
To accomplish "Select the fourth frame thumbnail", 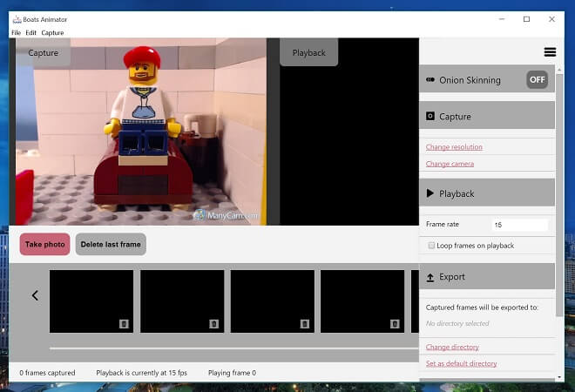I will [x=362, y=301].
